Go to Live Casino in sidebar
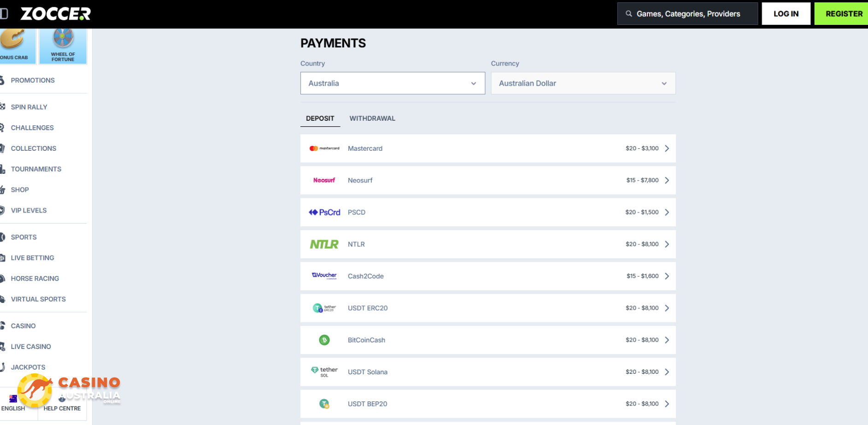Image resolution: width=868 pixels, height=425 pixels. pos(31,347)
